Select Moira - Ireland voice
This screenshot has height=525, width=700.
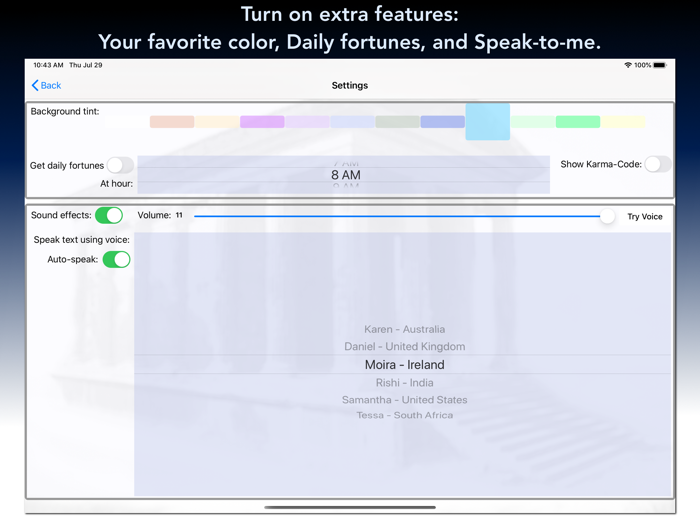[404, 365]
